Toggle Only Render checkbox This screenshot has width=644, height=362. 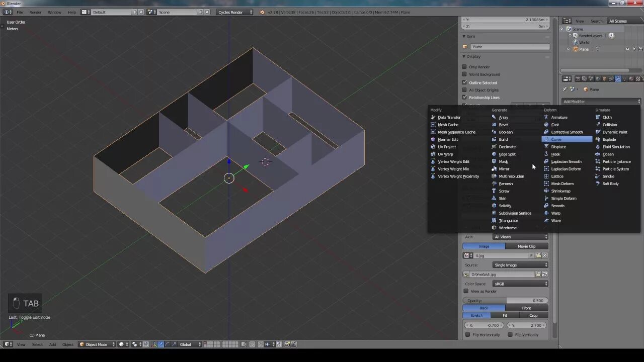[x=464, y=67]
